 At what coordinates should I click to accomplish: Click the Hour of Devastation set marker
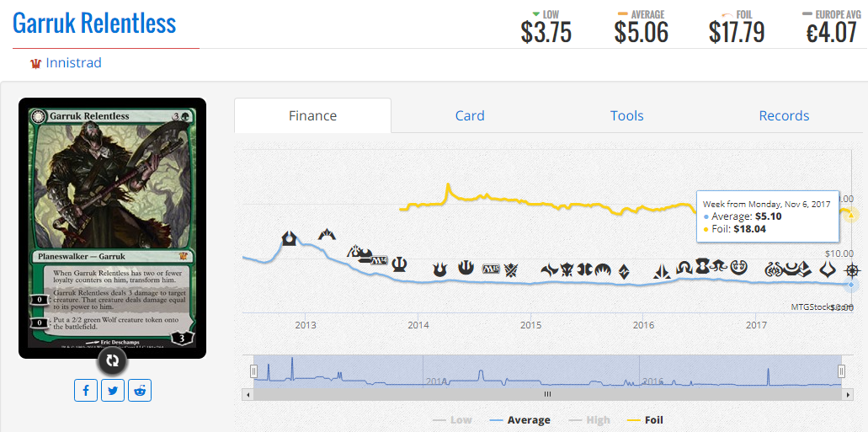click(x=828, y=269)
